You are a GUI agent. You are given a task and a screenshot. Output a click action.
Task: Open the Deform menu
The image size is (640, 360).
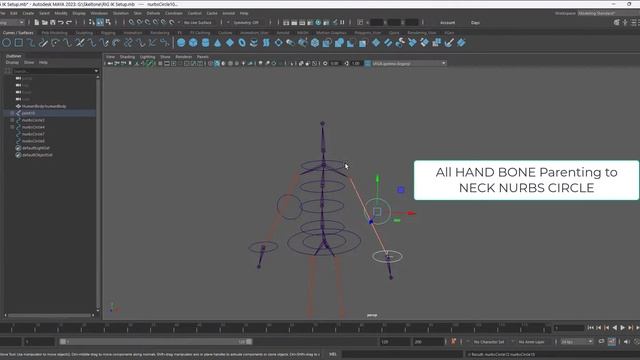click(153, 13)
